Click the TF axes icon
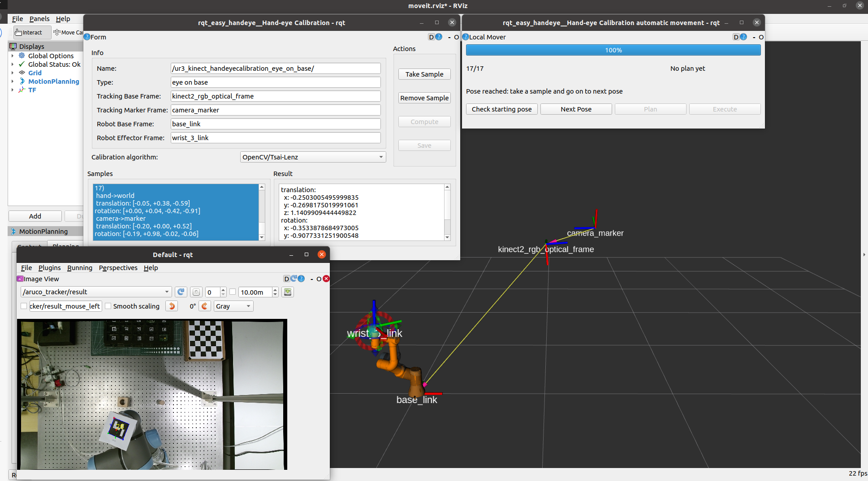 click(22, 90)
